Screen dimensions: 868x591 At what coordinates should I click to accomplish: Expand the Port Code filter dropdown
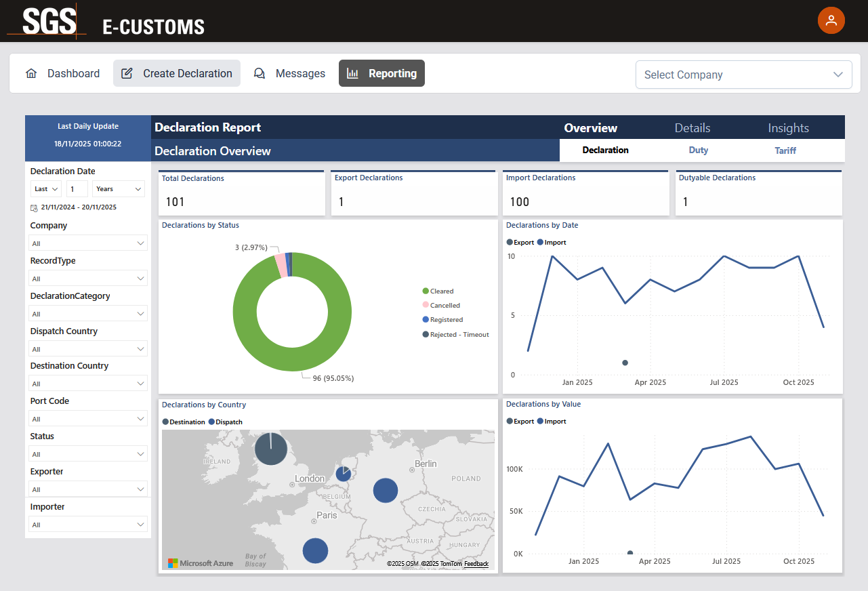(88, 419)
